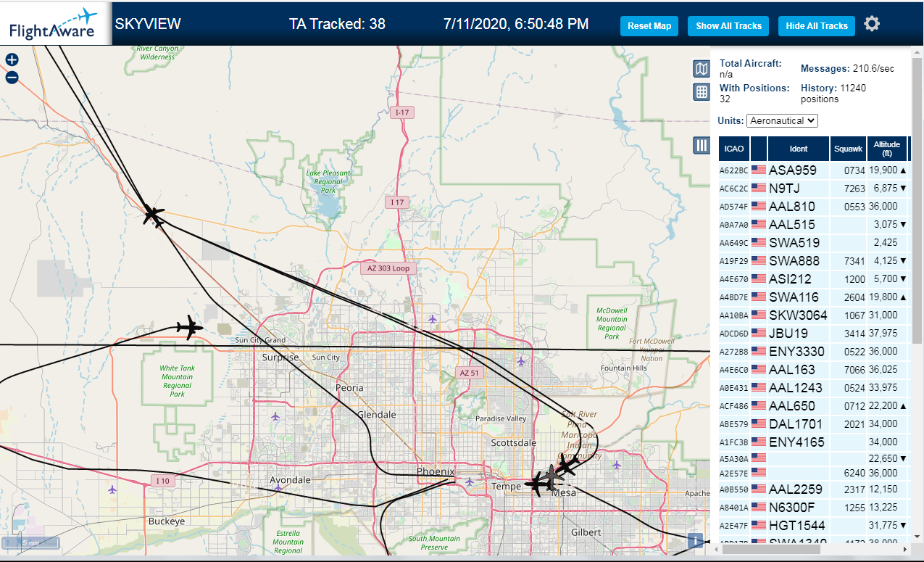Open the map info icon
This screenshot has width=924, height=562.
[x=696, y=540]
